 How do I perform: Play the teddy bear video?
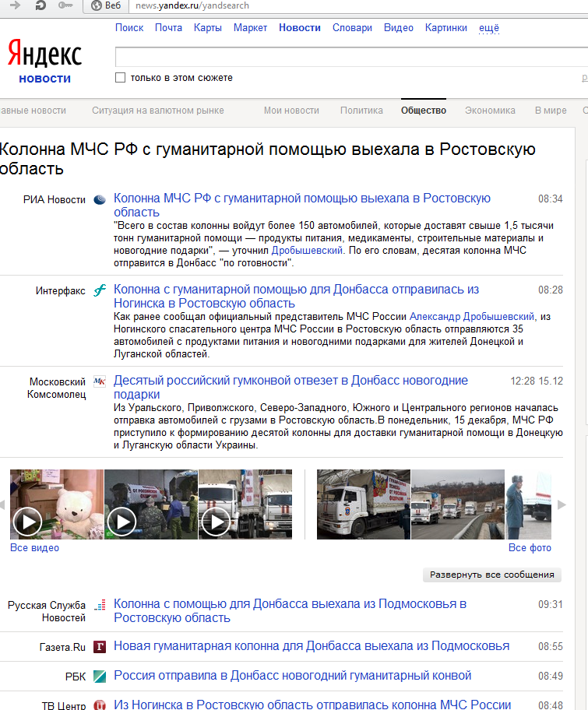(28, 521)
